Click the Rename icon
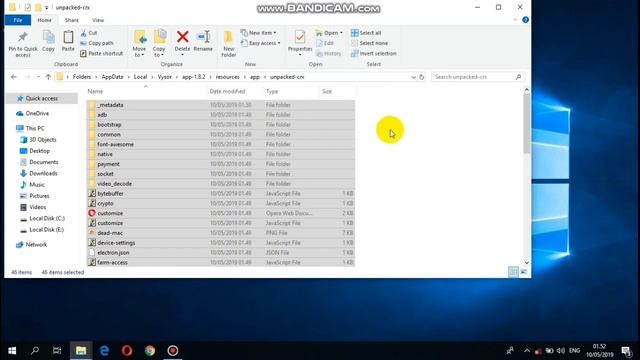Image resolution: width=640 pixels, height=360 pixels. pos(203,37)
